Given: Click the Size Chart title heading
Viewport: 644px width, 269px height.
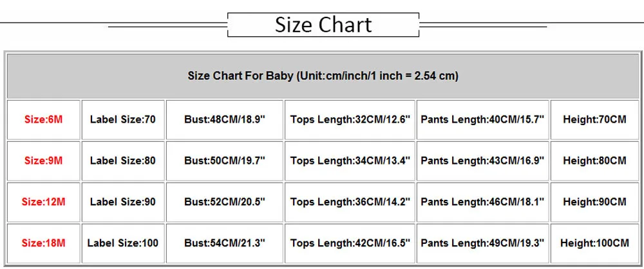Looking at the screenshot, I should pos(323,25).
